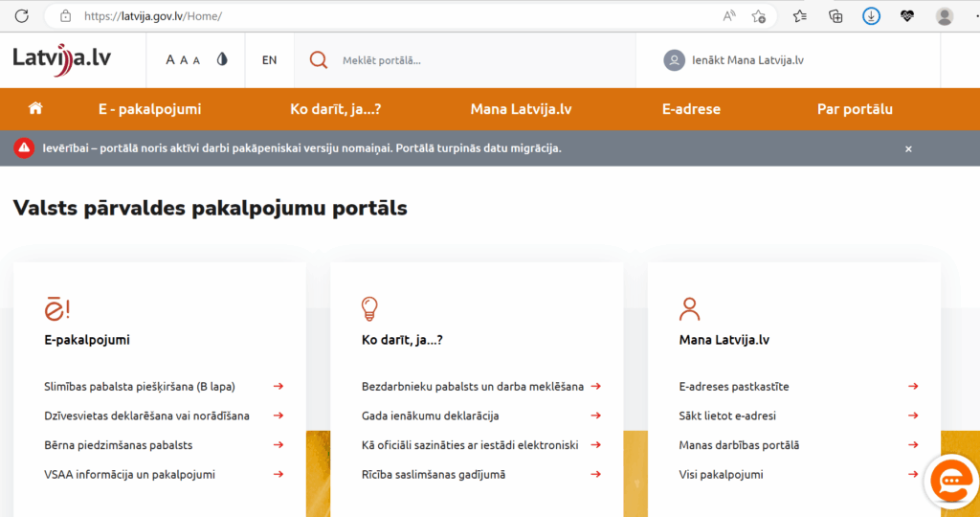Click the search magnifier icon
This screenshot has height=517, width=980.
(x=319, y=60)
